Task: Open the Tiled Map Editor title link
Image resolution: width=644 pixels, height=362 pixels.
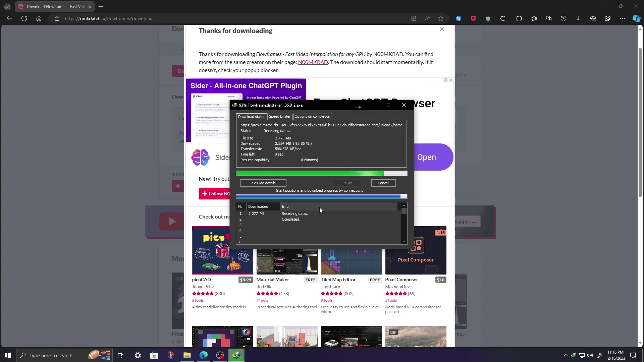Action: click(338, 280)
